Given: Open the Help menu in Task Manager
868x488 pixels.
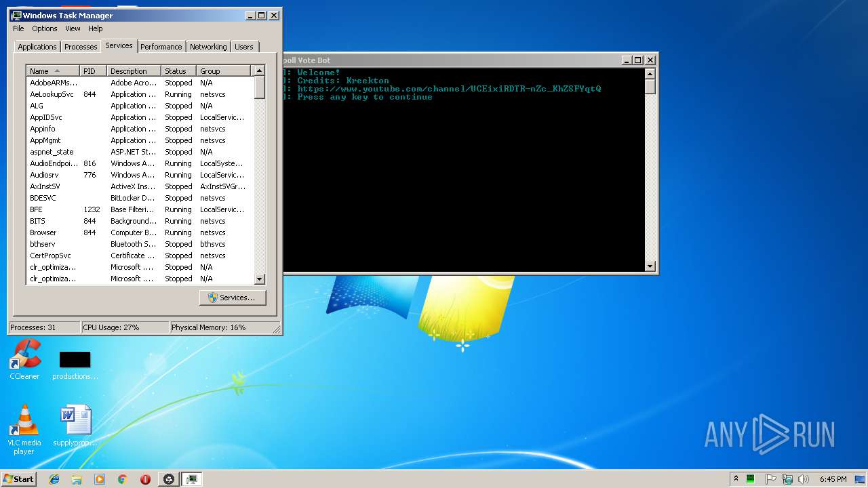Looking at the screenshot, I should 96,28.
